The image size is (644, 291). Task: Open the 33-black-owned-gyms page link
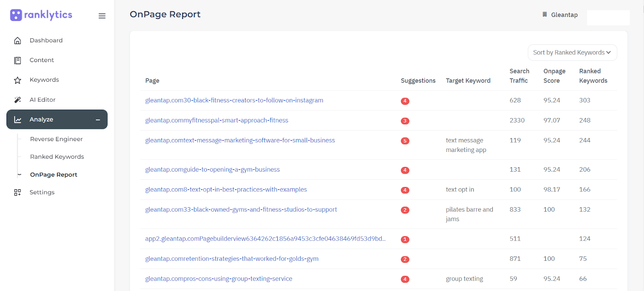click(x=241, y=210)
